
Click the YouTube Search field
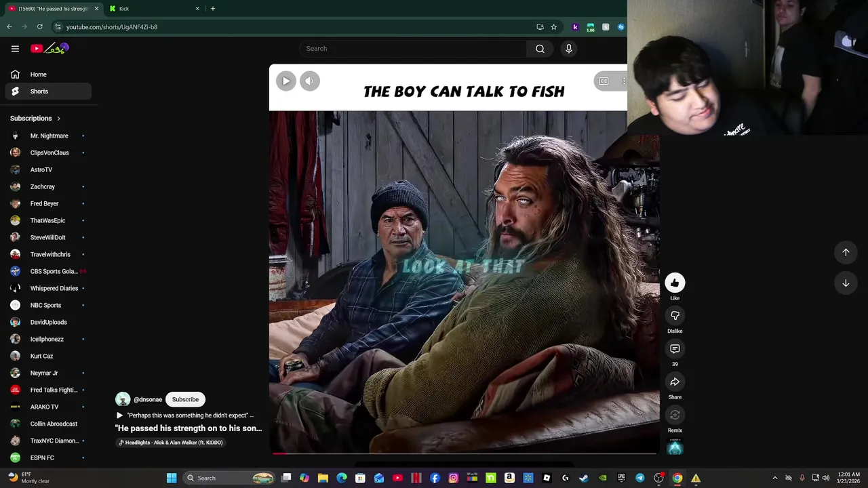tap(414, 49)
